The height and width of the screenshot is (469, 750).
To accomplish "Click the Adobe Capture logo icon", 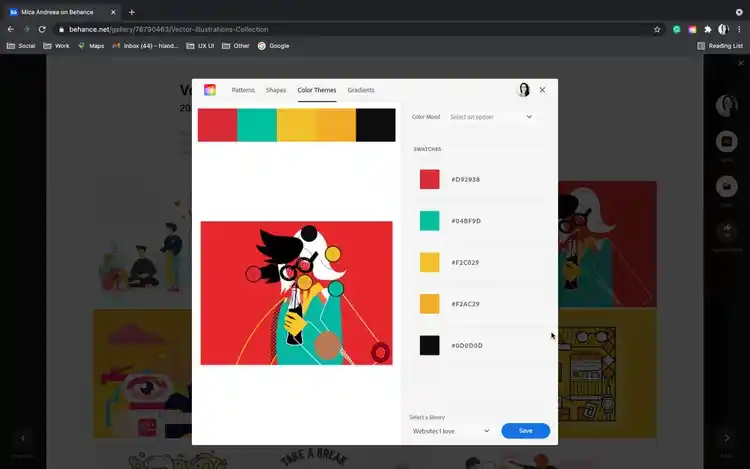I will (210, 90).
